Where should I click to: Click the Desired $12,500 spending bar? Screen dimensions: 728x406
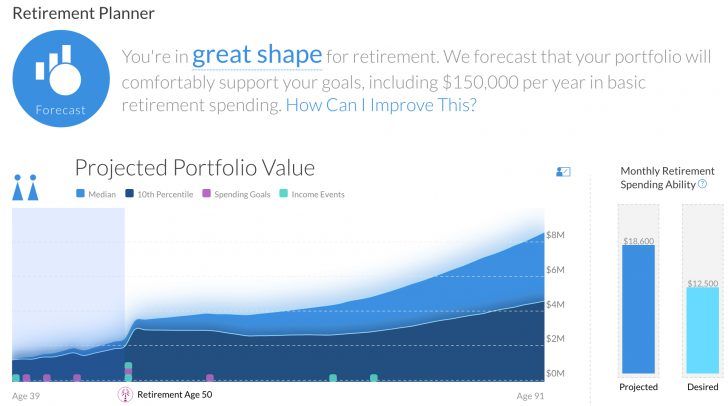pyautogui.click(x=703, y=328)
